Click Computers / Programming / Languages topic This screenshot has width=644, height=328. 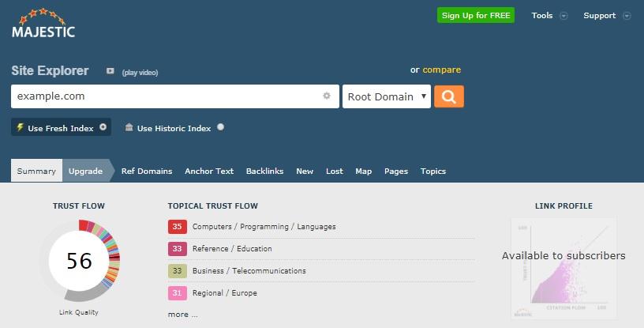tap(264, 226)
